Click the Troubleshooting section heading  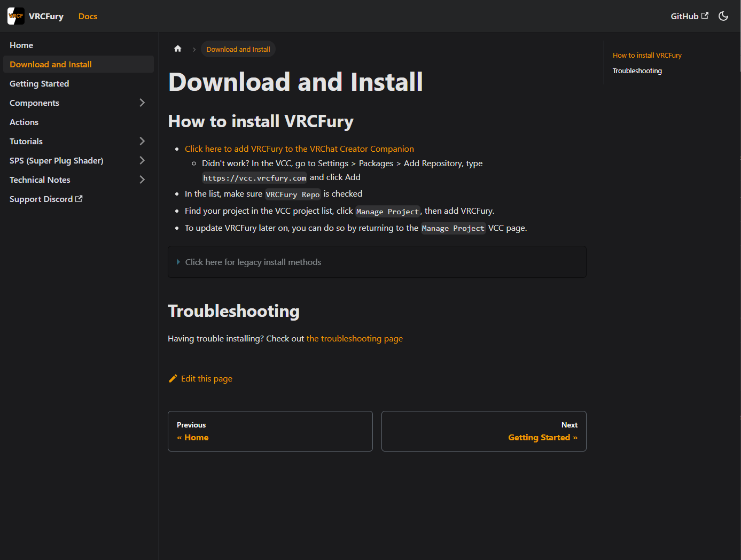234,311
